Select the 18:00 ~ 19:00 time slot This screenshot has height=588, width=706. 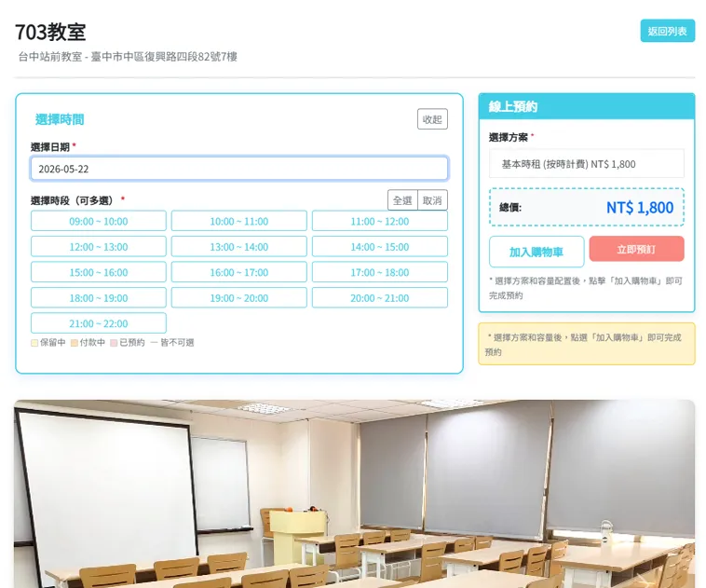[x=98, y=298]
